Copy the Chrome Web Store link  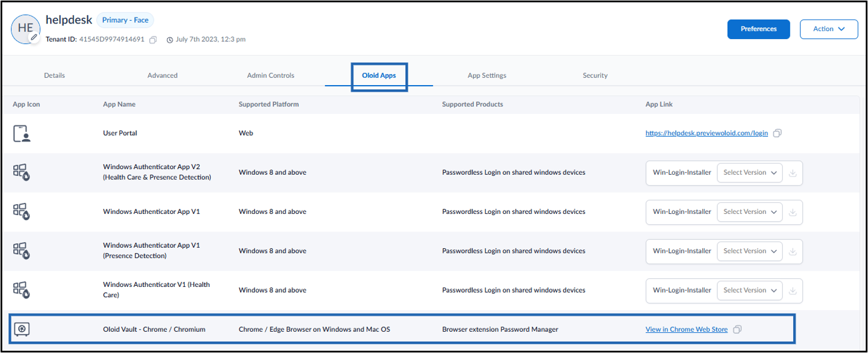(737, 329)
